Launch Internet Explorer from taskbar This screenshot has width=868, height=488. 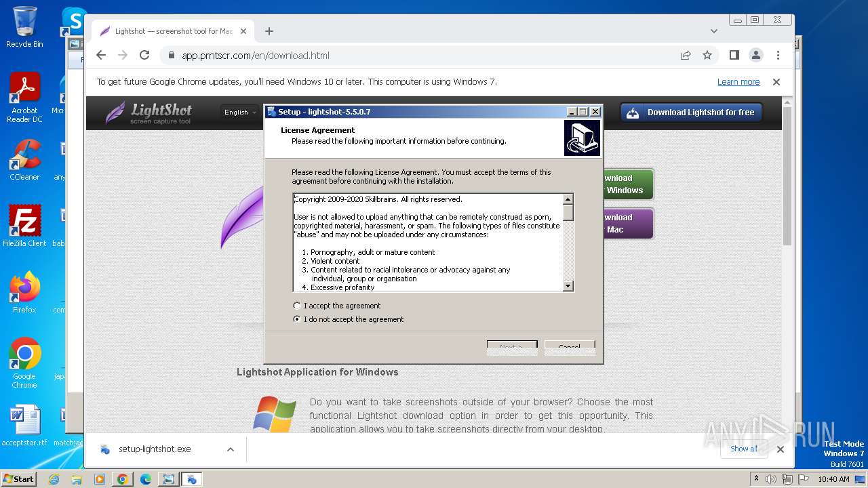(54, 479)
